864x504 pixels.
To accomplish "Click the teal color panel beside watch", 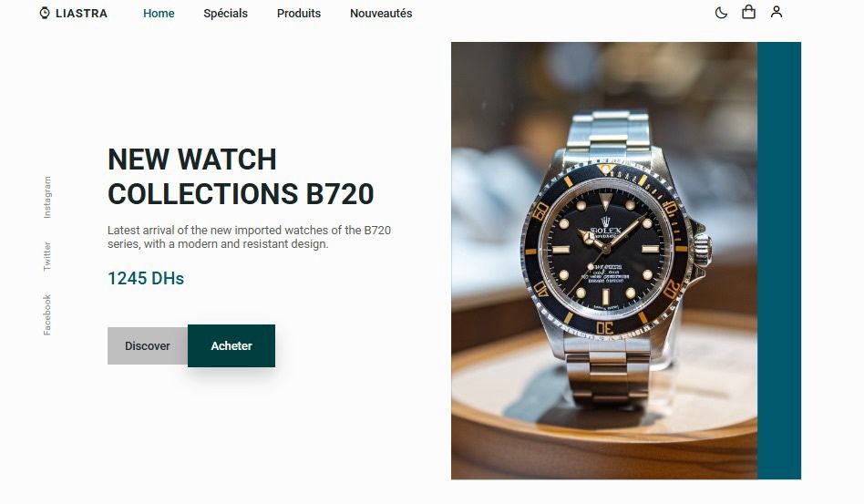I will point(779,261).
